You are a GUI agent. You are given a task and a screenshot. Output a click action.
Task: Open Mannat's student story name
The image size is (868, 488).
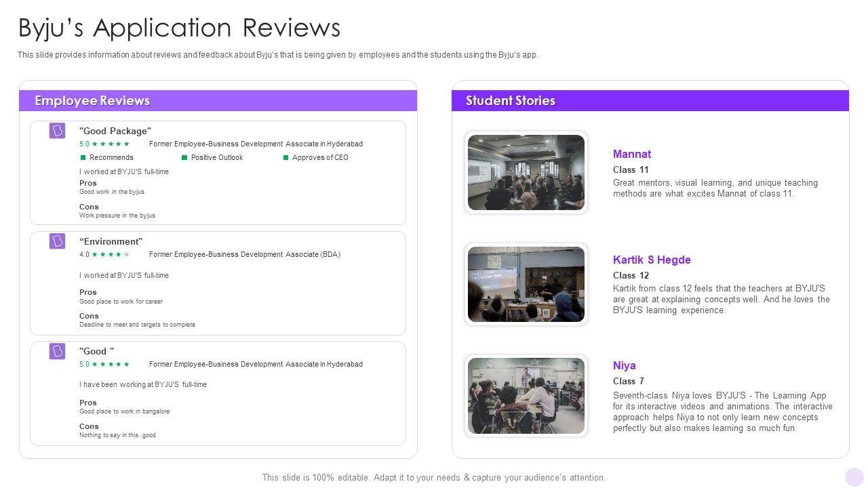631,154
